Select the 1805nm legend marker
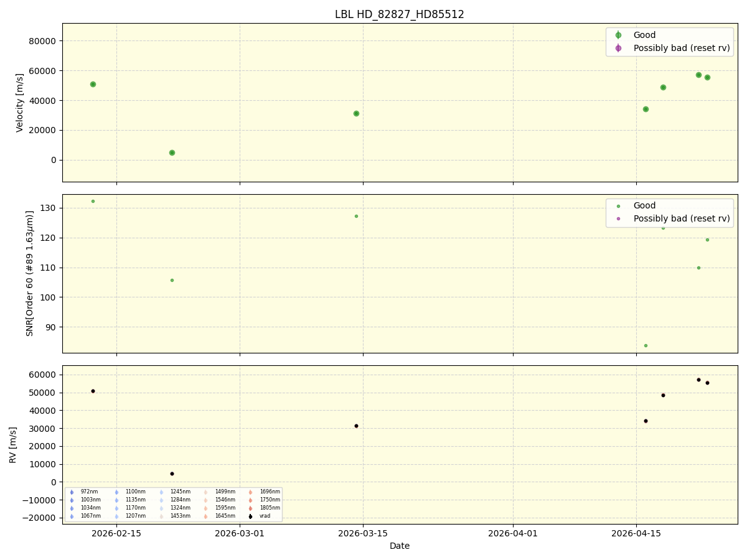The width and height of the screenshot is (747, 560). [x=251, y=508]
